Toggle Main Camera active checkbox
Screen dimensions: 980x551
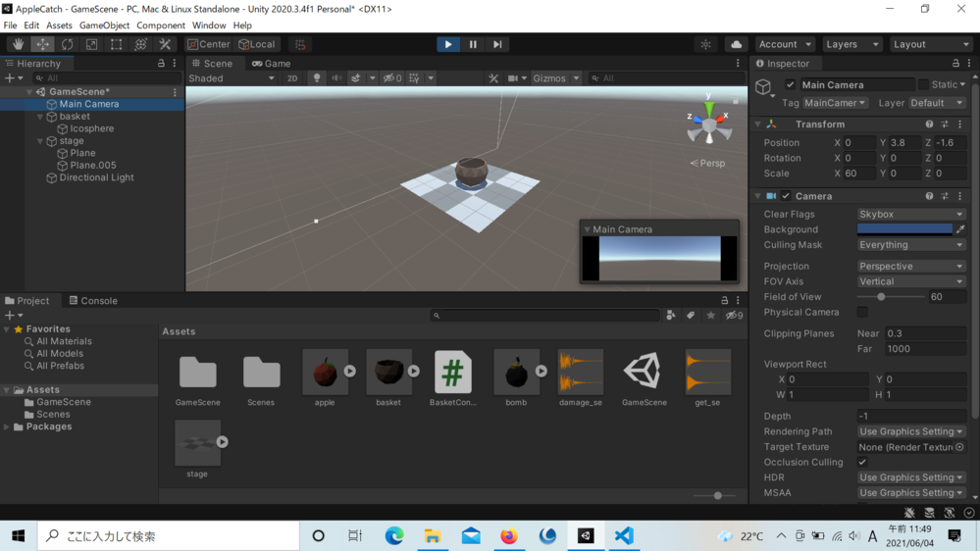(790, 85)
